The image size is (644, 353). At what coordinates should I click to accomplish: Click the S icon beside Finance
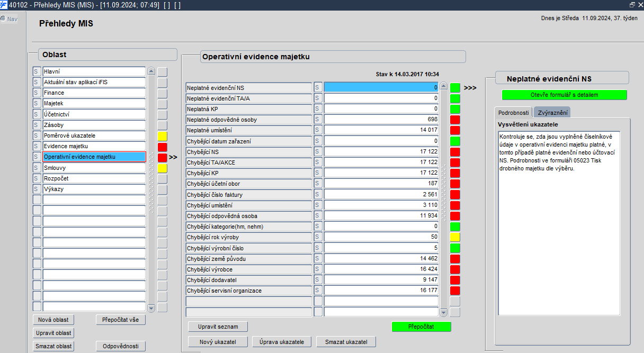tap(37, 93)
